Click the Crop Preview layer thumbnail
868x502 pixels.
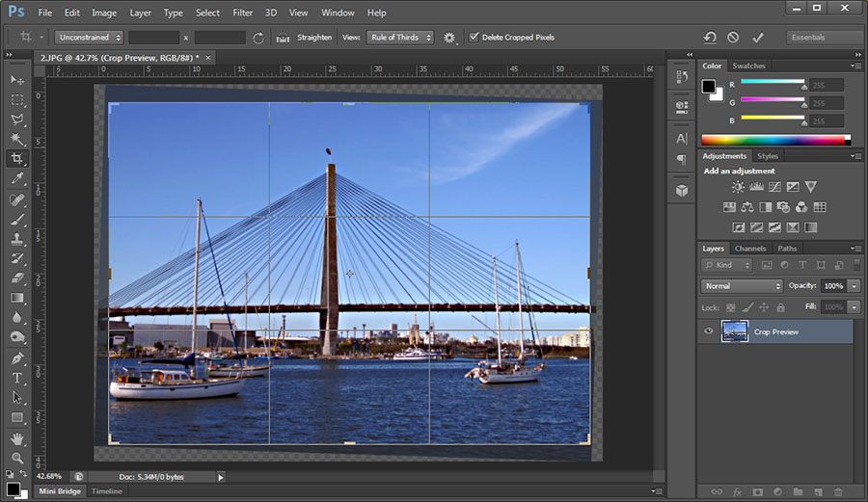click(x=735, y=331)
